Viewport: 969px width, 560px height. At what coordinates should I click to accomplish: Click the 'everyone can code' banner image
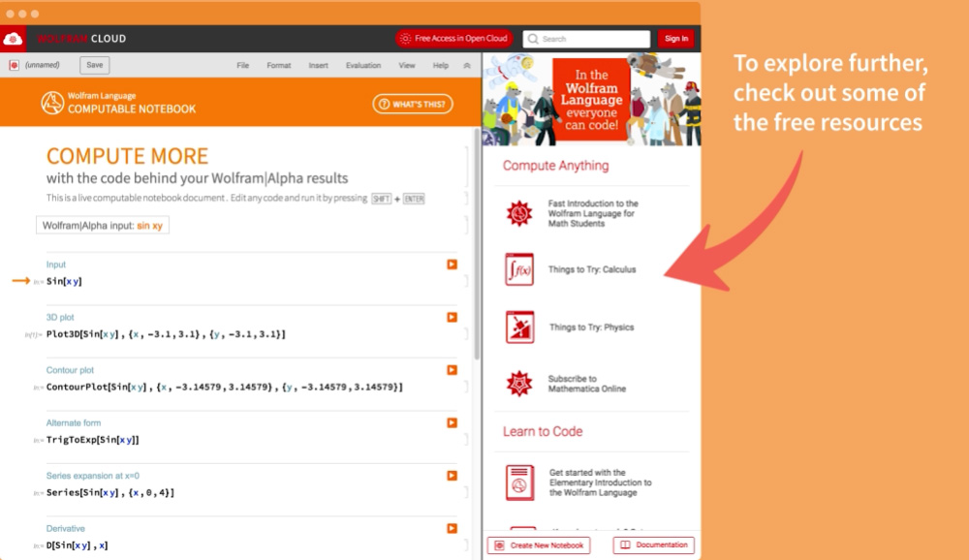591,100
